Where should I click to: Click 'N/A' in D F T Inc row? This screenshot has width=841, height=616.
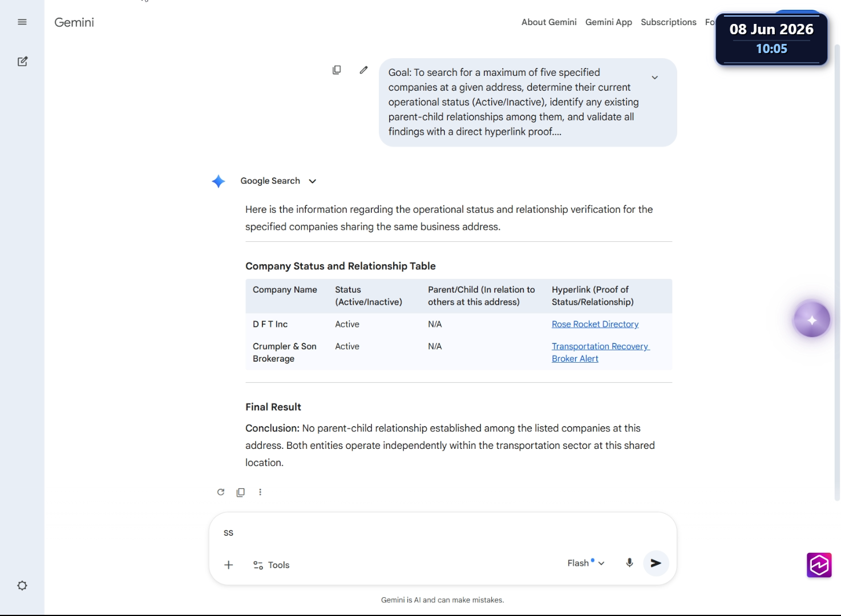point(435,324)
